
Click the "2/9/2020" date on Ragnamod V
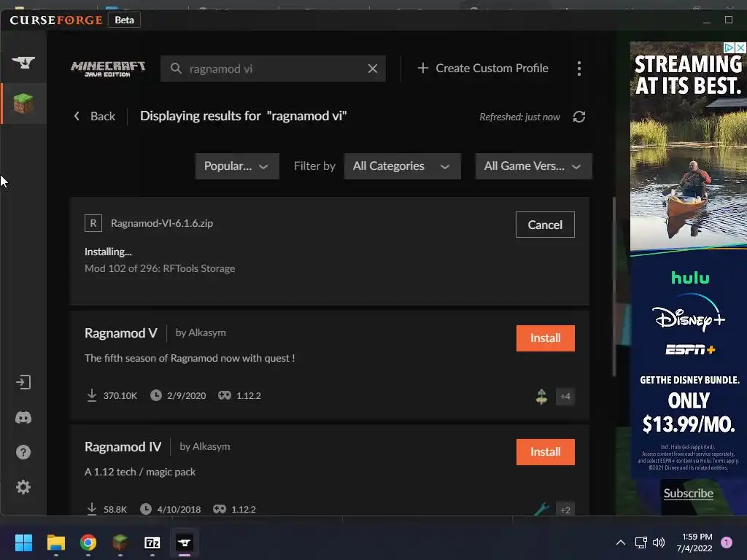point(186,396)
